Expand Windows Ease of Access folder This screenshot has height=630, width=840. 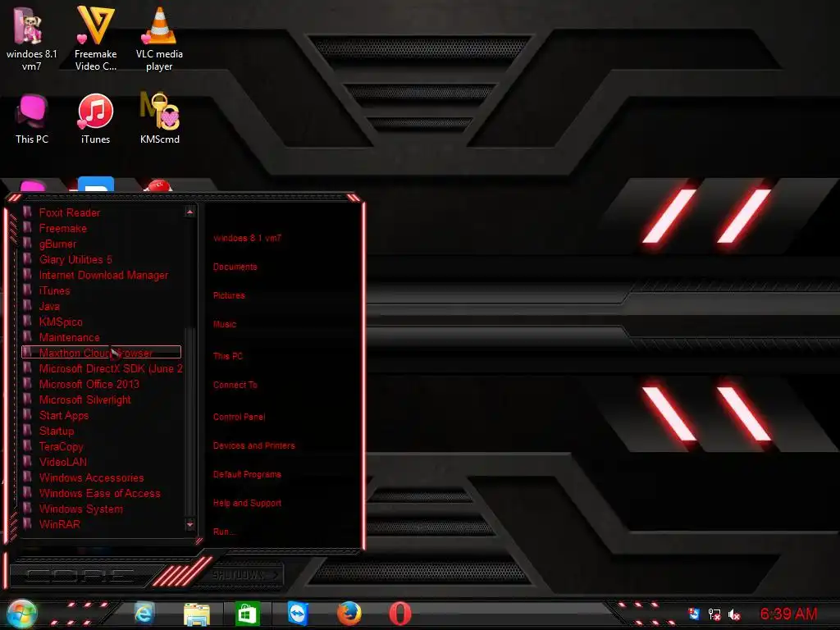coord(101,493)
